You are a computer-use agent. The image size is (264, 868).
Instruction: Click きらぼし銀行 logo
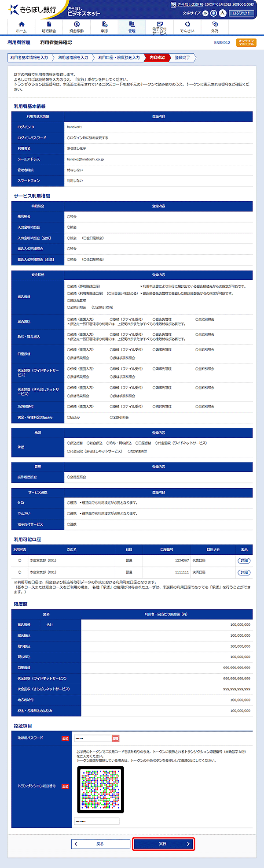tap(32, 9)
